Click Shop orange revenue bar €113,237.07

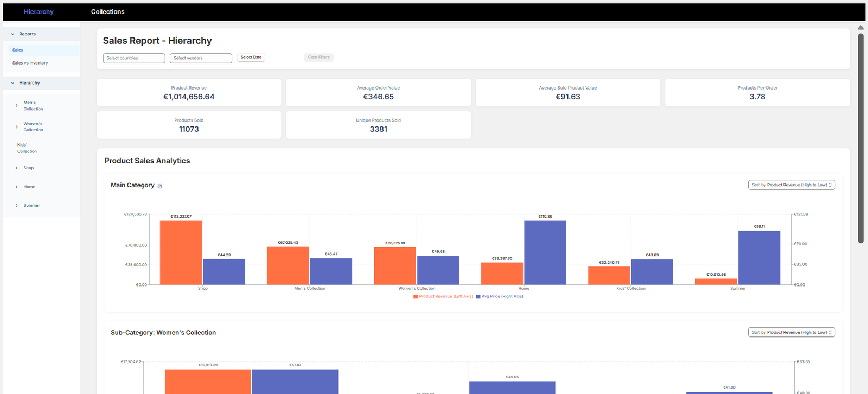tap(181, 252)
